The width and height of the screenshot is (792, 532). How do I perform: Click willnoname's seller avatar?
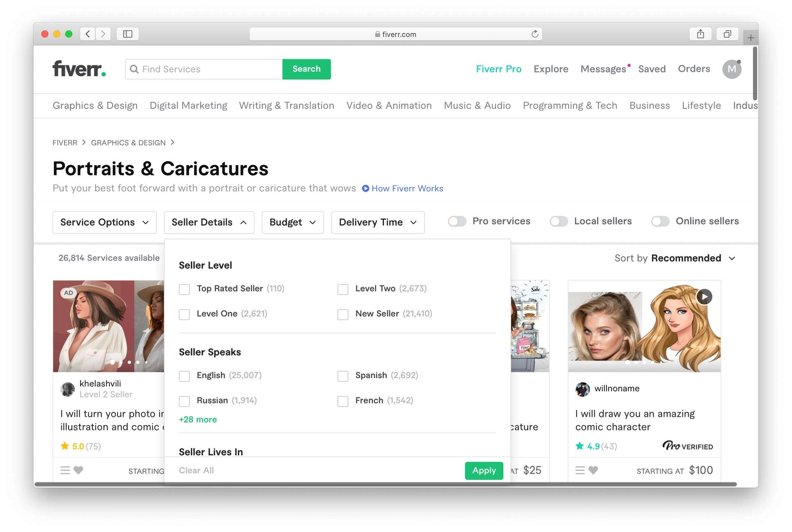[582, 389]
